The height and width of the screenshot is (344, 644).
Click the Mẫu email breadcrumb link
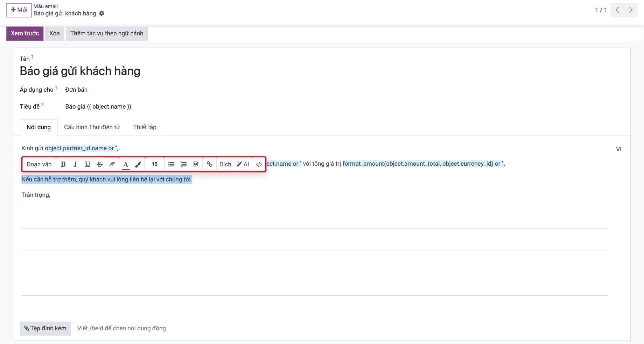point(46,6)
